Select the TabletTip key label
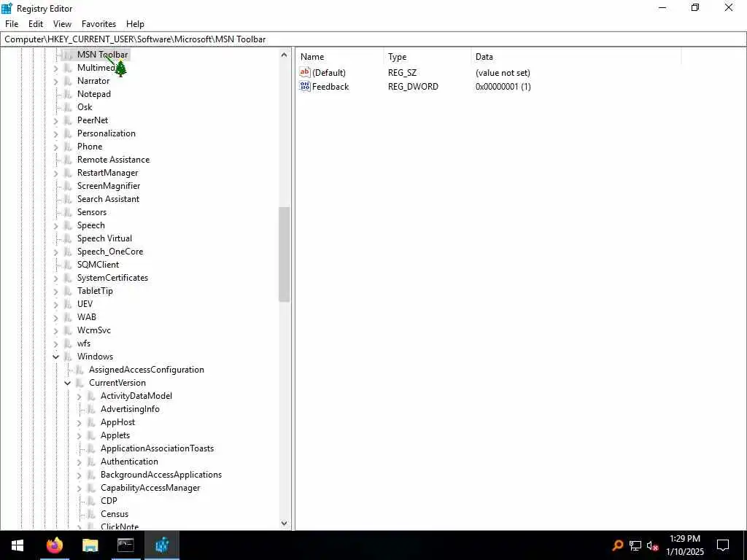 pos(95,291)
